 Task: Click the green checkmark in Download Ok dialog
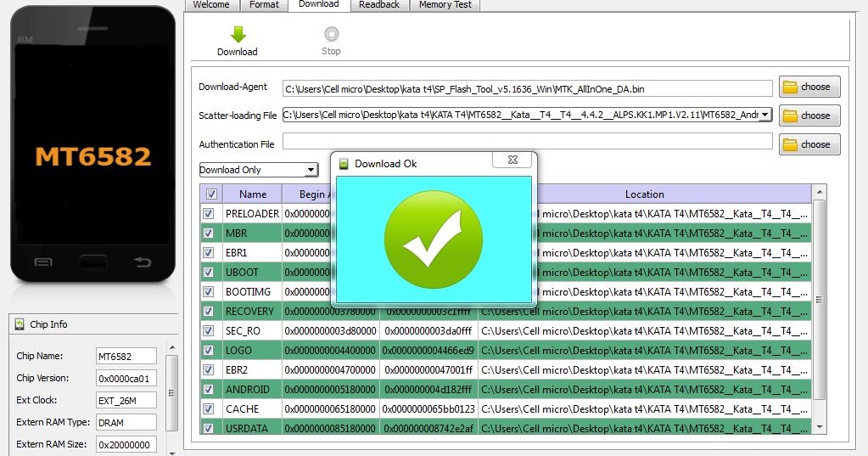coord(434,239)
